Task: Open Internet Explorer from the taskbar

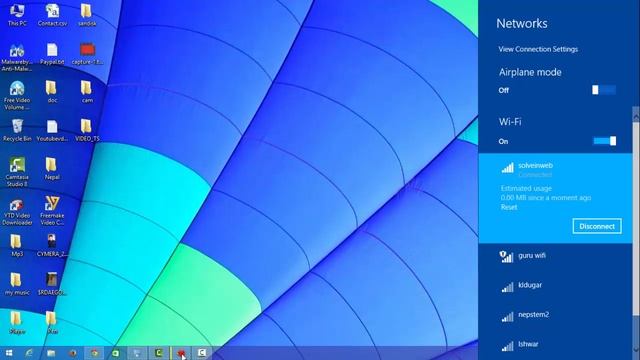Action: pos(29,353)
